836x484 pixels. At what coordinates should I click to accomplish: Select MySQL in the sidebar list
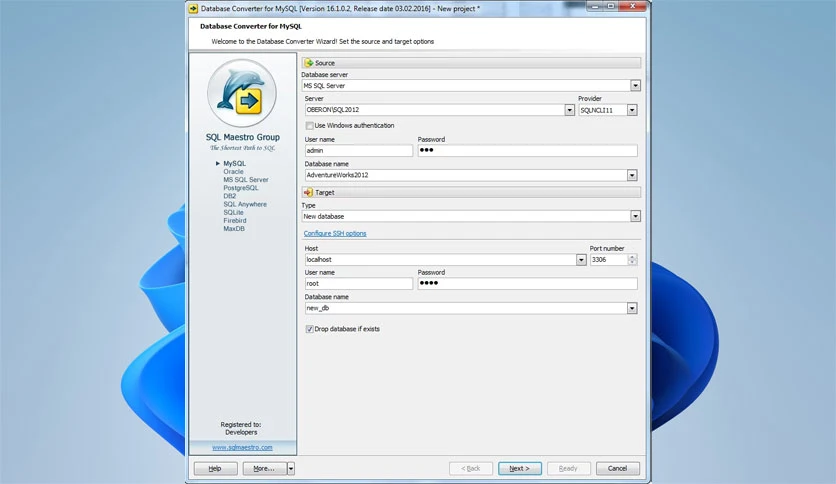tap(234, 164)
